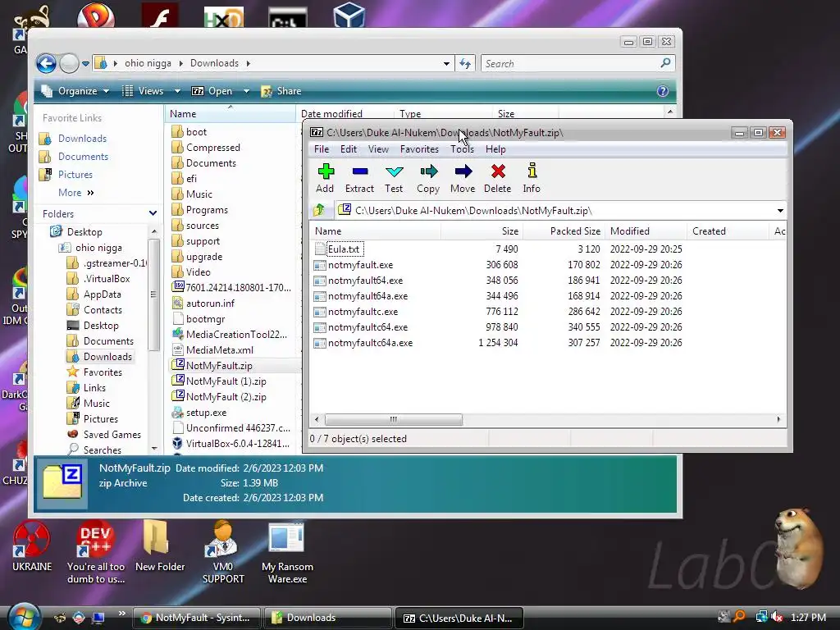Collapse the Folders pane
Screen dimensions: 840x630
coord(153,213)
